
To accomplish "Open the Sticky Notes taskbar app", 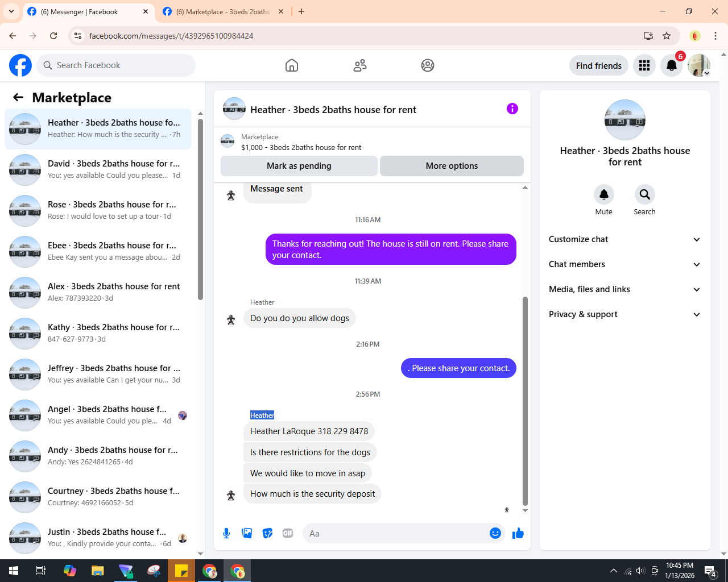I will click(x=181, y=571).
